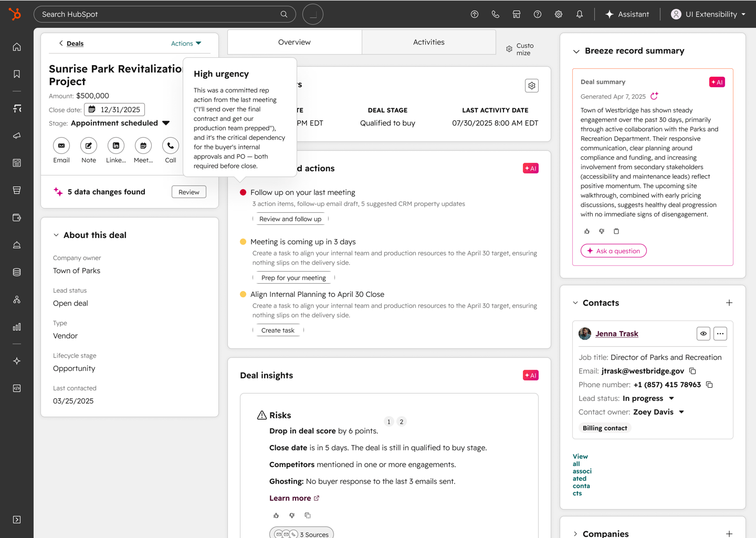Image resolution: width=756 pixels, height=538 pixels.
Task: Give thumbs down to Deal summary
Action: point(602,231)
